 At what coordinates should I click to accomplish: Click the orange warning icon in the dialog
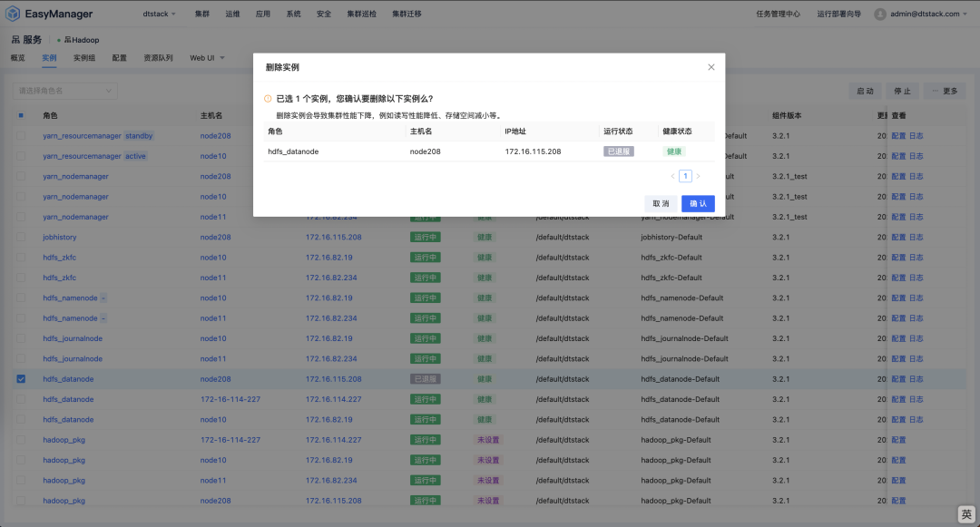tap(268, 99)
